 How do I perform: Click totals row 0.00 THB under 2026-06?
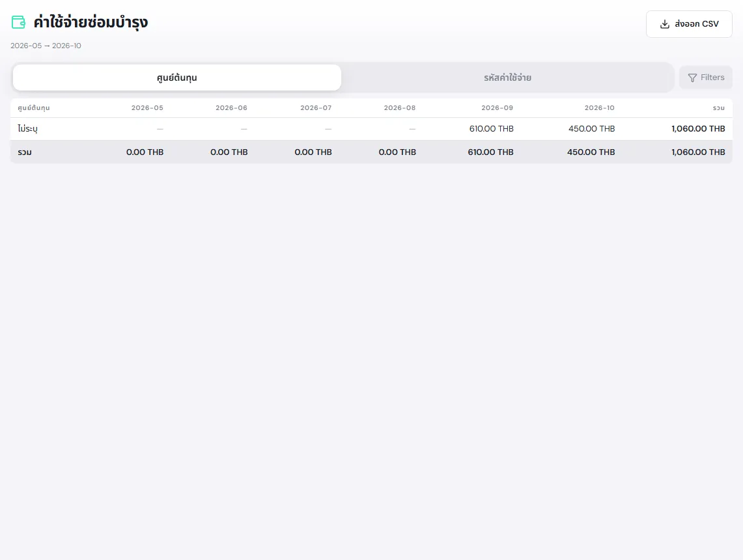229,152
